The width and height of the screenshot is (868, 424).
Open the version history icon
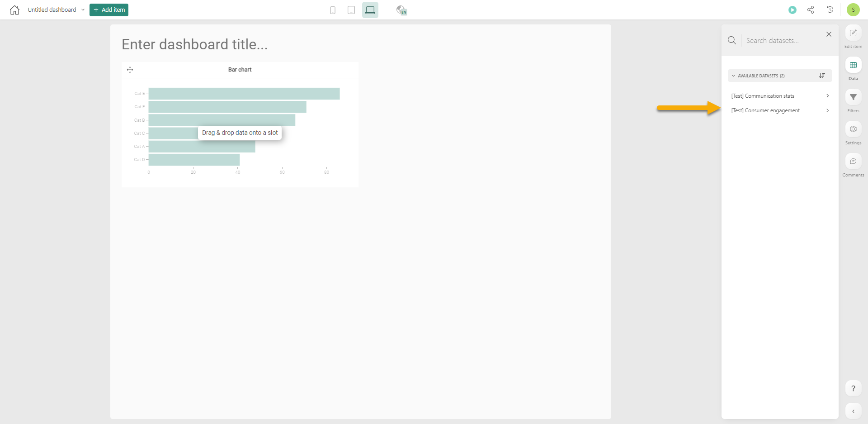pos(830,10)
